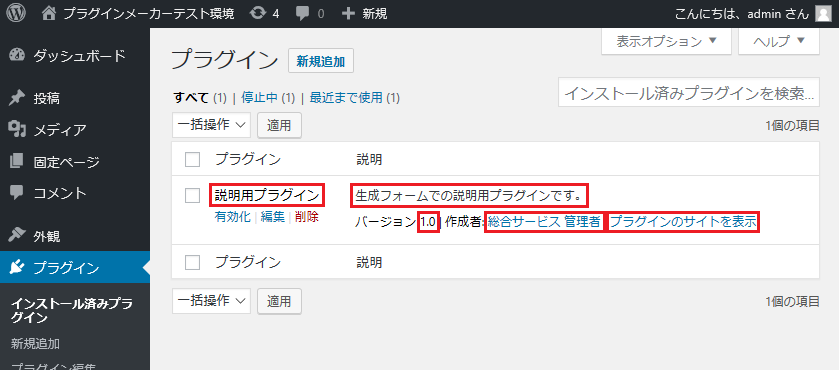The width and height of the screenshot is (839, 370).
Task: Click the 有効化 link
Action: (x=232, y=217)
